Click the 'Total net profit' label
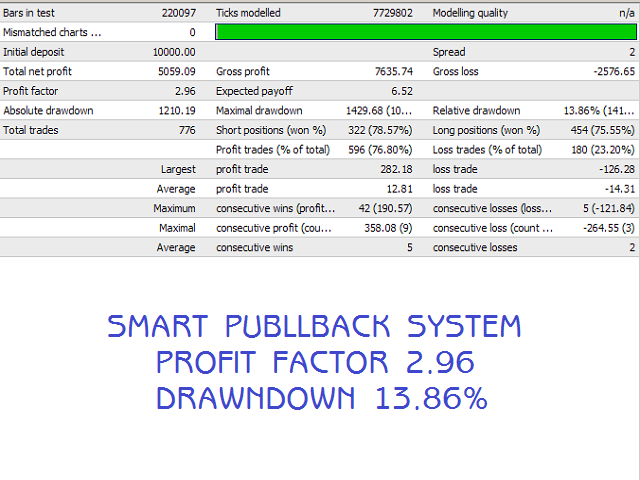The image size is (640, 480). (x=37, y=71)
